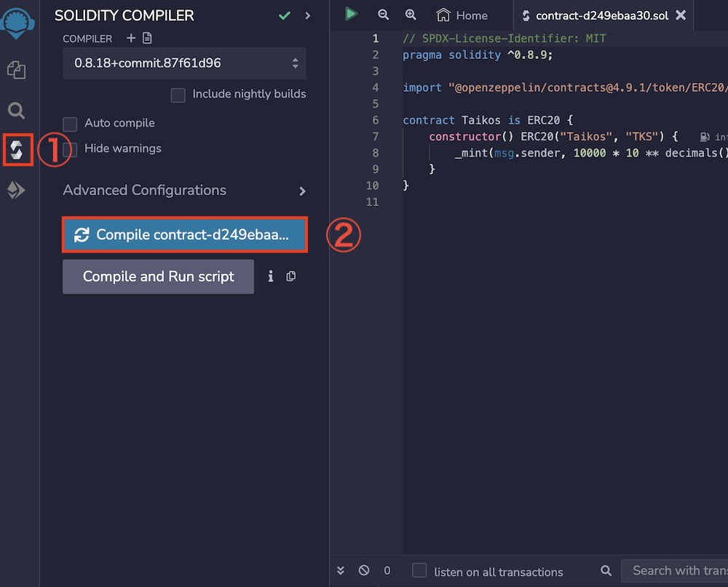Click the Compile and Run script button
The width and height of the screenshot is (728, 587).
coord(158,277)
